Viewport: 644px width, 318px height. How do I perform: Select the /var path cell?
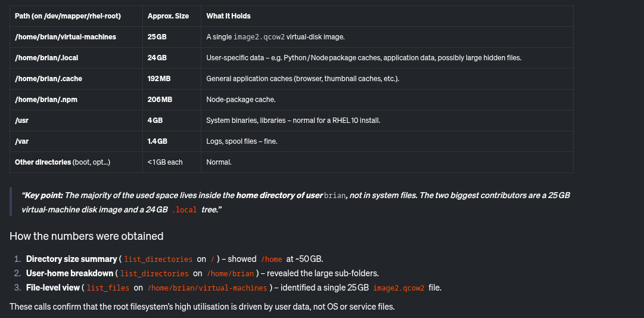click(21, 141)
